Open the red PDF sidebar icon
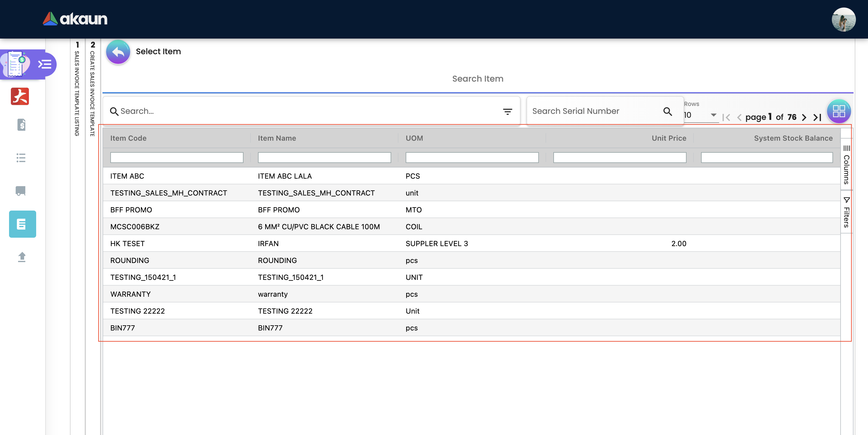 20,96
